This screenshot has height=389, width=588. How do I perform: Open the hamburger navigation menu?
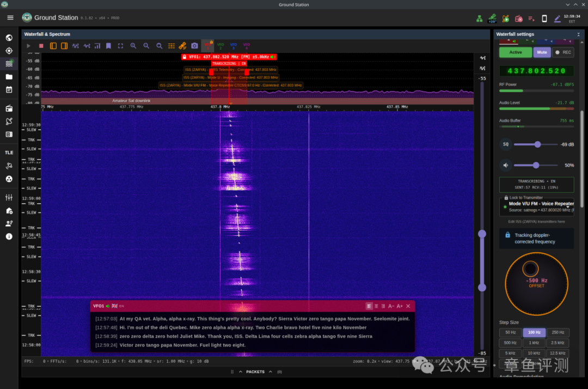pyautogui.click(x=10, y=17)
